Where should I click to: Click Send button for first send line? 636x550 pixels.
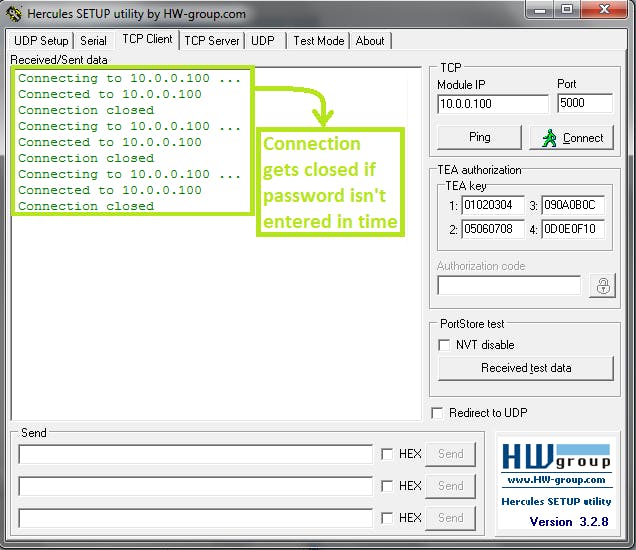click(x=451, y=454)
